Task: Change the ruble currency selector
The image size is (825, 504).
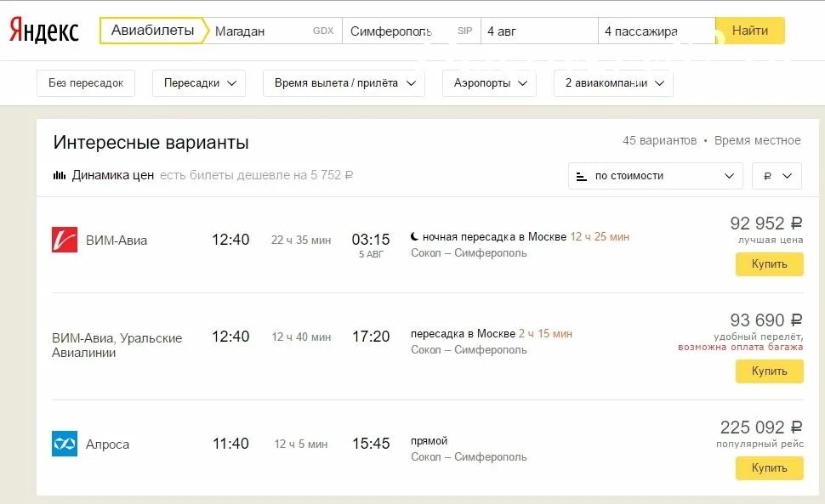Action: 777,176
